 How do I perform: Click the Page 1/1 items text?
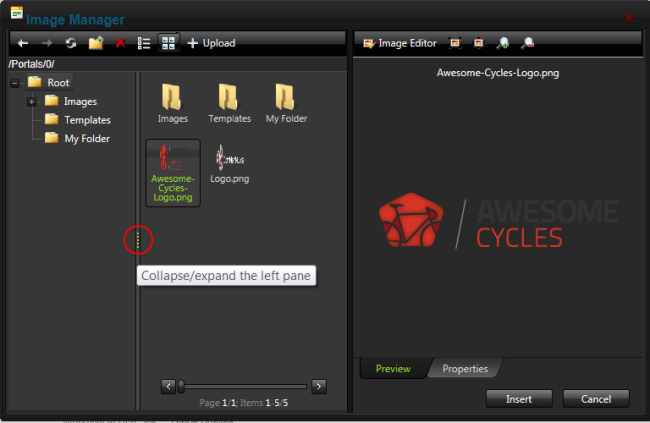tap(243, 403)
